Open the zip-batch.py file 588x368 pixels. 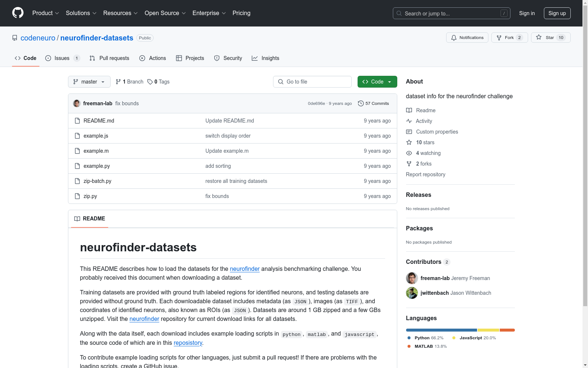[97, 181]
